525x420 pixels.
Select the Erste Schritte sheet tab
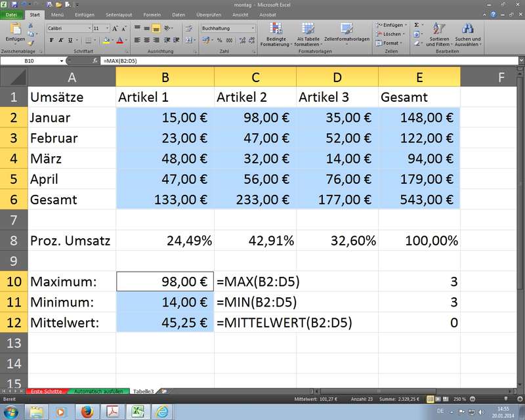point(46,391)
